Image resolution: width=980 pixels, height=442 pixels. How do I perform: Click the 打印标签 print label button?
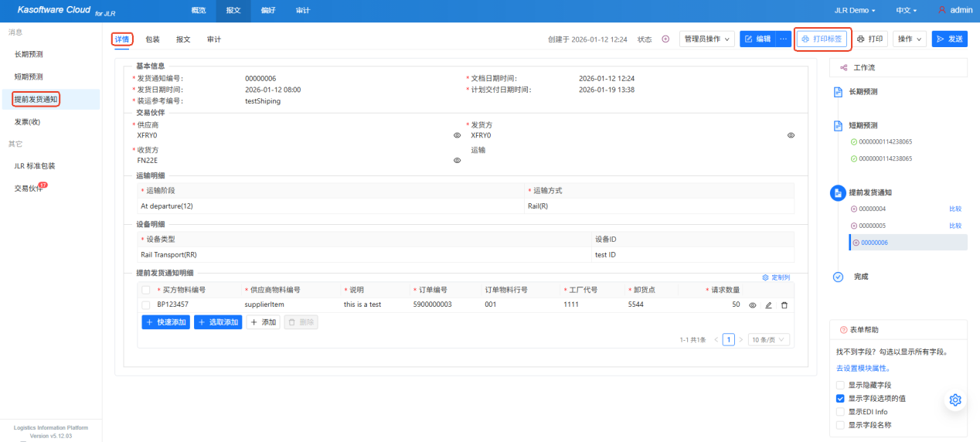(x=823, y=39)
